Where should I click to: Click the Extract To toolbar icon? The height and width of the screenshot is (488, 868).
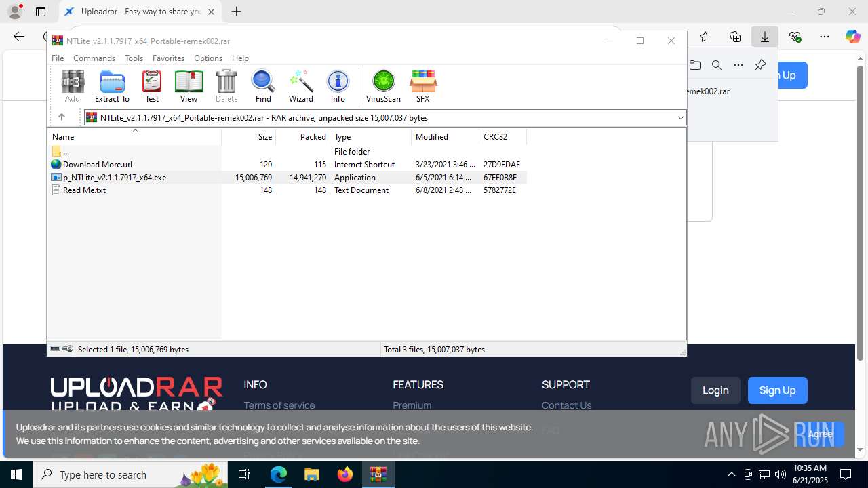point(112,86)
